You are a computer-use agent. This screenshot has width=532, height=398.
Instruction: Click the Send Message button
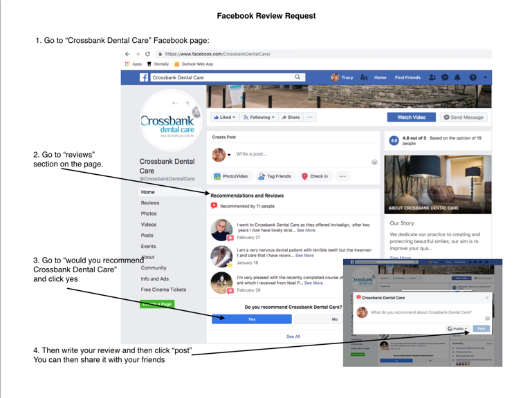pyautogui.click(x=464, y=117)
